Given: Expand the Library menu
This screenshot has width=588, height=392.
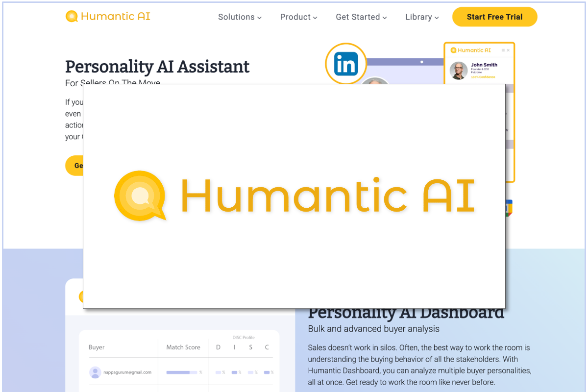Looking at the screenshot, I should [x=422, y=17].
